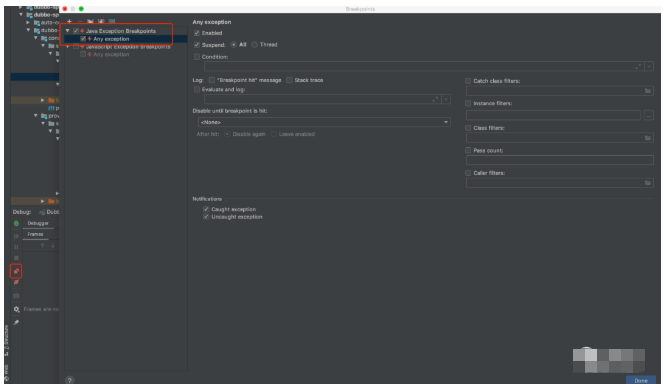Viewport: 666px width, 384px height.
Task: Switch to the Debugger tab
Action: click(x=38, y=223)
